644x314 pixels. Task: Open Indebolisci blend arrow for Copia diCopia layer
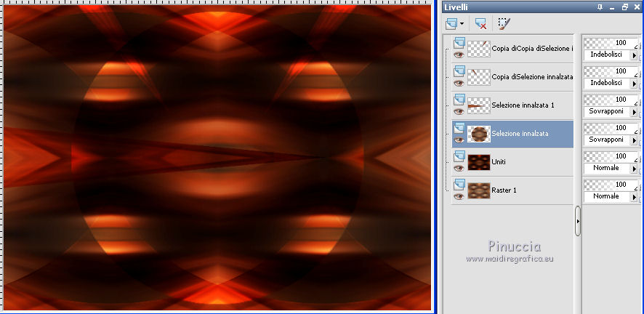pyautogui.click(x=634, y=55)
